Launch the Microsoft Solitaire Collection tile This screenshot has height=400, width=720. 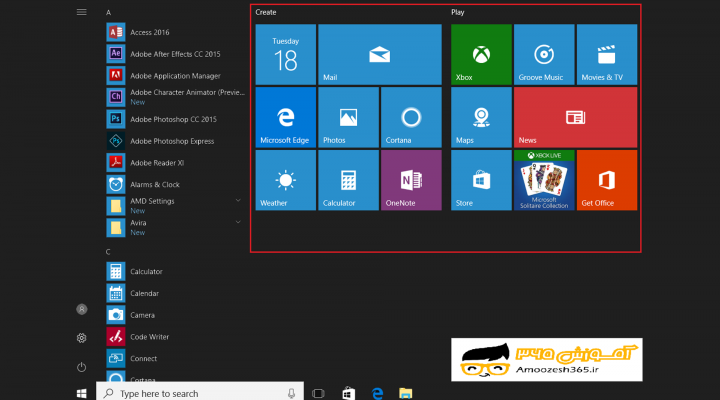click(544, 180)
